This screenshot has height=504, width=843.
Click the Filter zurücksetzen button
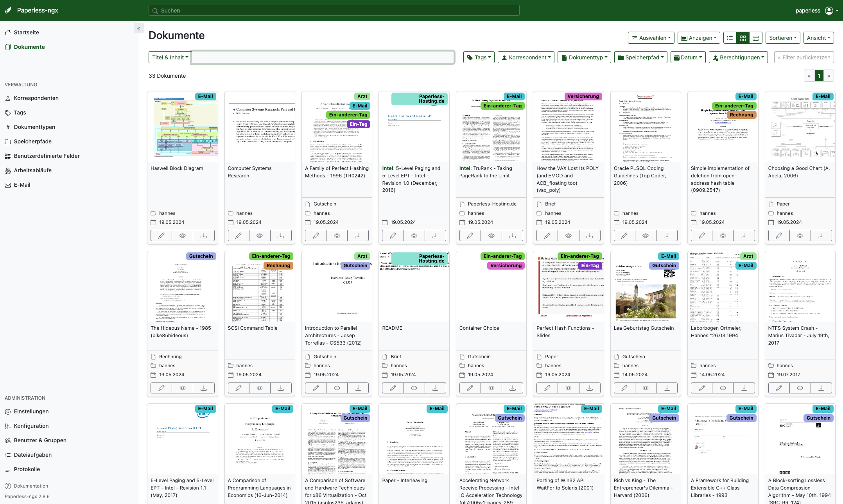tap(804, 57)
